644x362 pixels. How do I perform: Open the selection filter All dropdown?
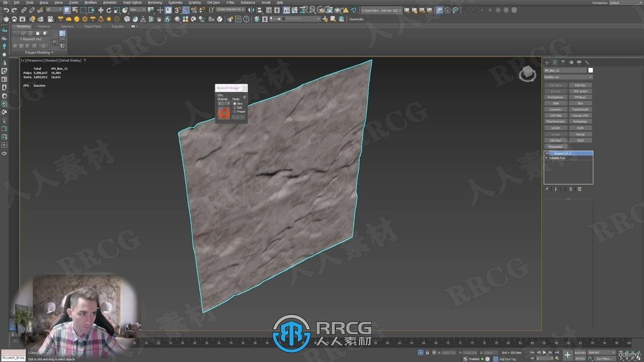click(x=54, y=10)
